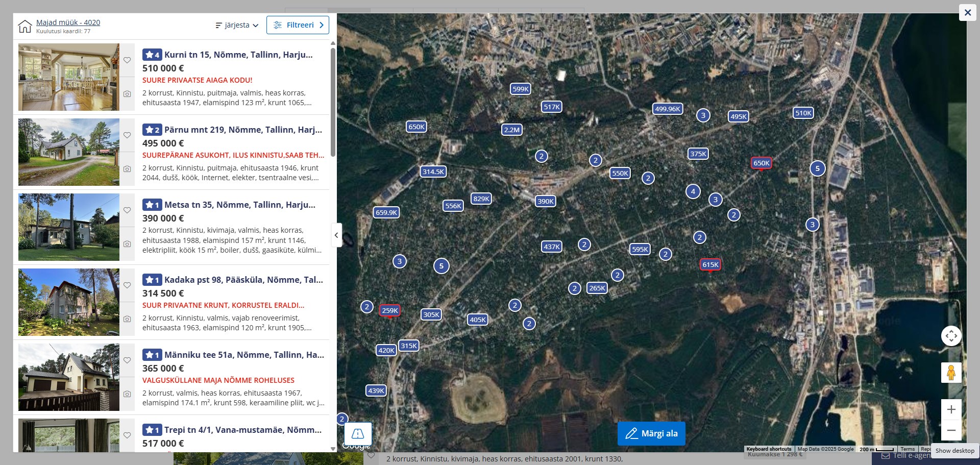Select the 2.2M price marker on map
Screen dimensions: 980x465
point(512,130)
